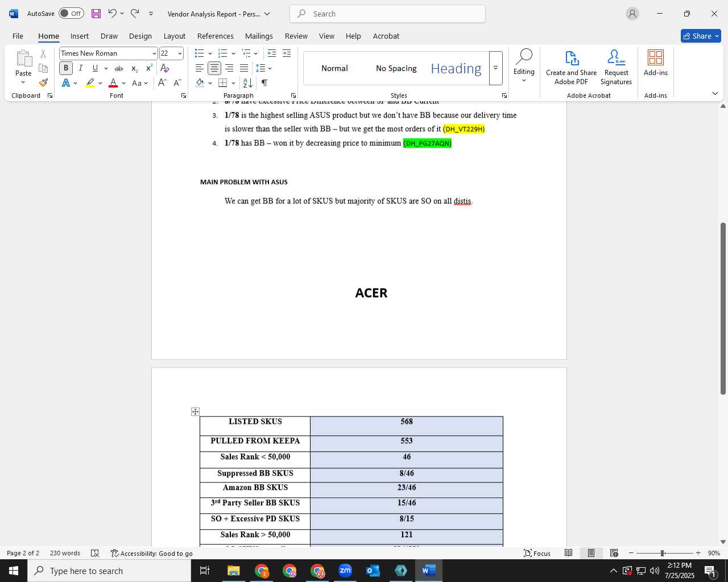The width and height of the screenshot is (728, 582).
Task: Open the Paste options dropdown arrow
Action: [23, 82]
